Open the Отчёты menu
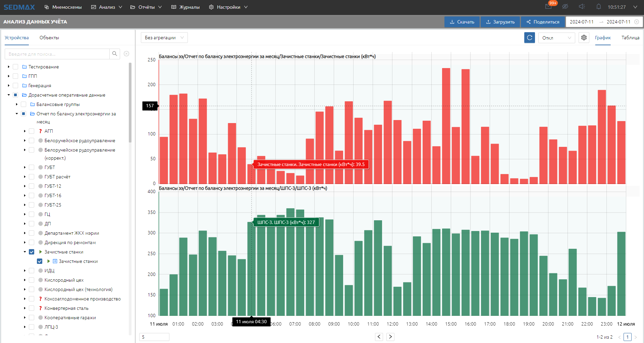Image resolution: width=644 pixels, height=343 pixels. coord(146,7)
